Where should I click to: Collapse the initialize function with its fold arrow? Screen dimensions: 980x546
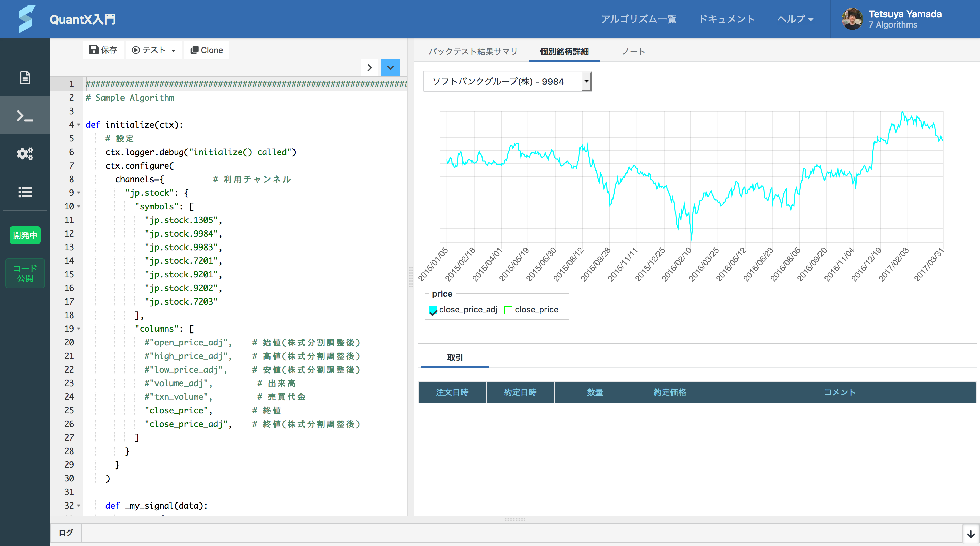(x=78, y=125)
